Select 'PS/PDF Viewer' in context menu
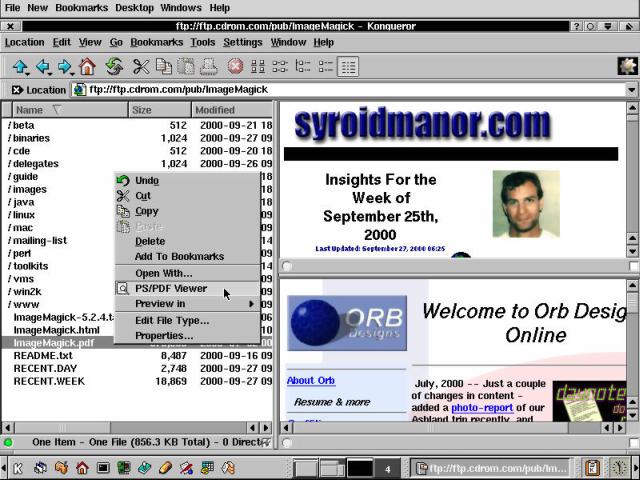640x480 pixels. pos(171,289)
